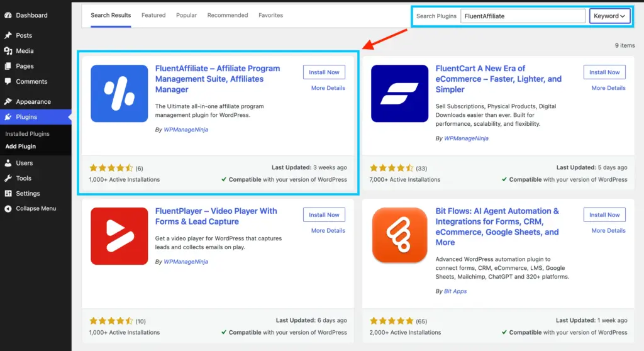This screenshot has width=644, height=351.
Task: Install Now for FluentAffiliate plugin
Action: [324, 72]
